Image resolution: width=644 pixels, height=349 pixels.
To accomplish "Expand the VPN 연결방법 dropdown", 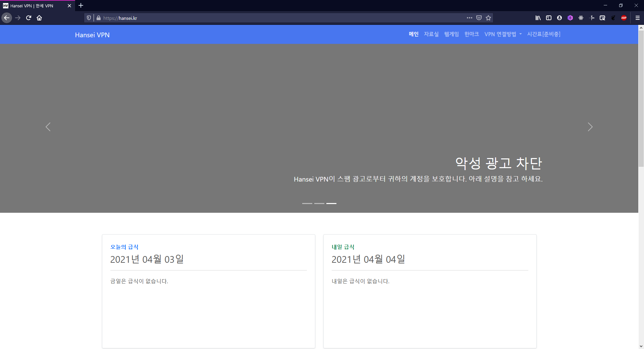I will tap(503, 34).
